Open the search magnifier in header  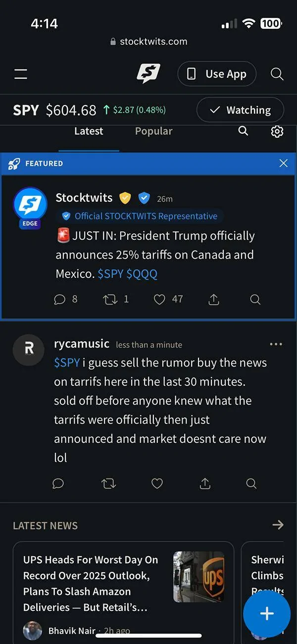point(277,74)
